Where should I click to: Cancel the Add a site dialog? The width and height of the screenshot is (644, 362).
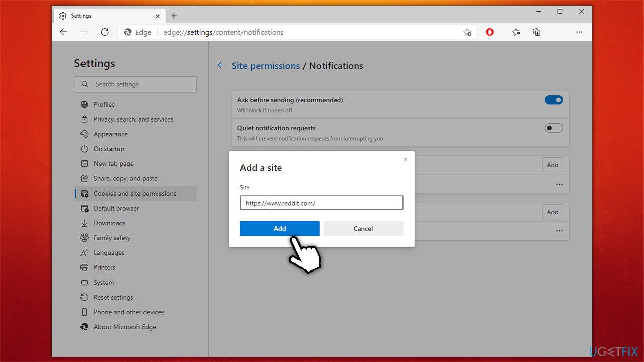pyautogui.click(x=363, y=228)
